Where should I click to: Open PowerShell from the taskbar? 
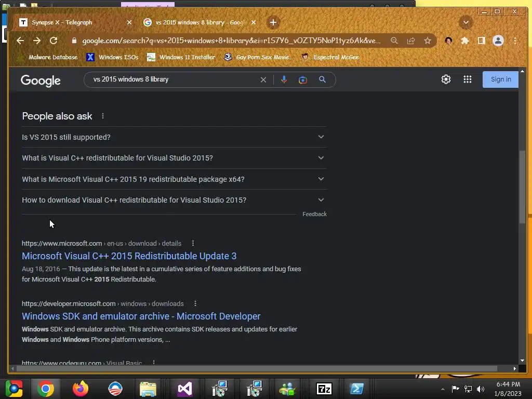pyautogui.click(x=357, y=389)
